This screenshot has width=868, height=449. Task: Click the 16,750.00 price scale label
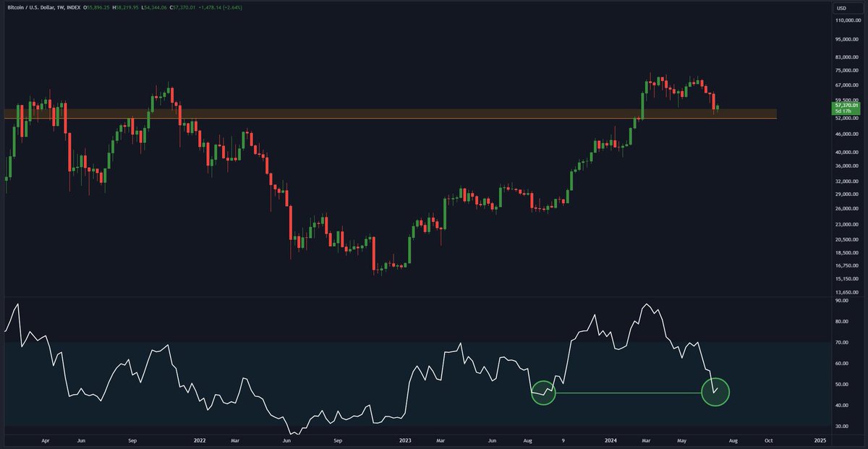(x=848, y=265)
